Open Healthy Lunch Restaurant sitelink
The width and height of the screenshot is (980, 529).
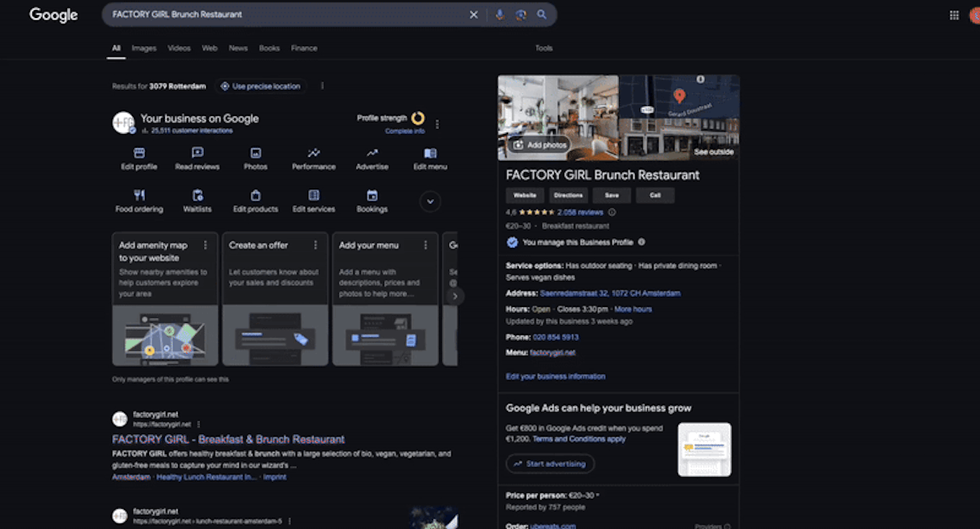point(206,477)
